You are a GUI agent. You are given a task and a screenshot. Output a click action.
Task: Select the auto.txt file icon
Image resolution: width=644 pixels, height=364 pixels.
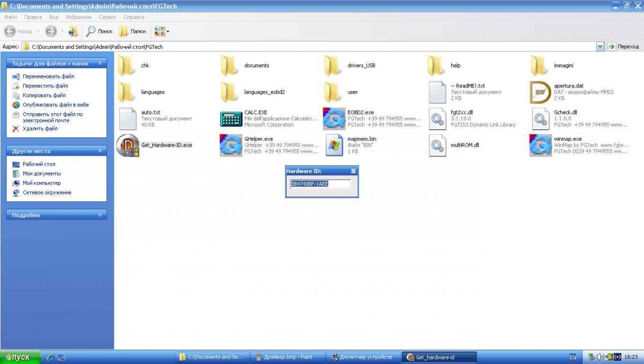click(x=127, y=119)
